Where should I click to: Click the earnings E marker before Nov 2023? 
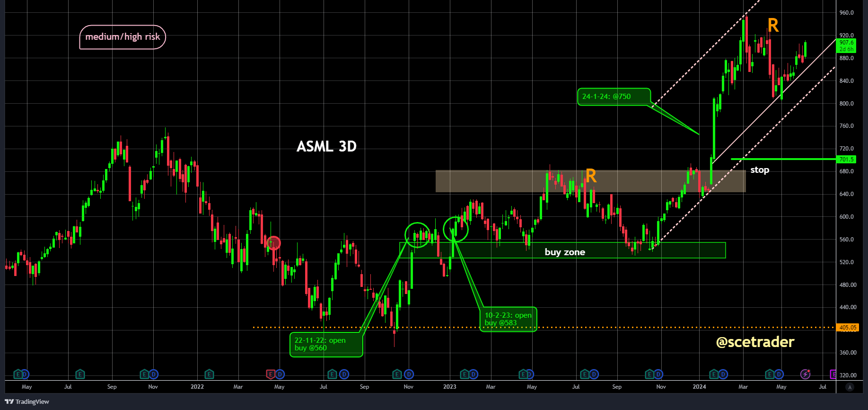(x=650, y=374)
